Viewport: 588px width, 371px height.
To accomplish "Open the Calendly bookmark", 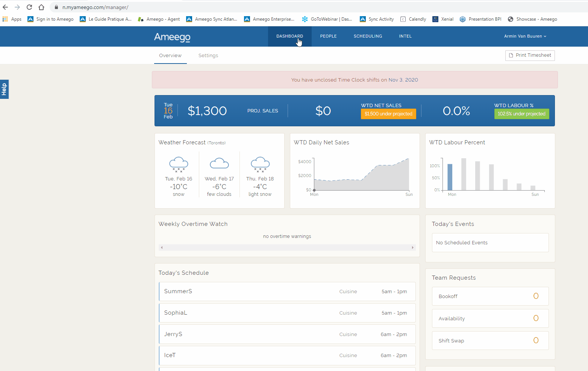I will pyautogui.click(x=413, y=19).
